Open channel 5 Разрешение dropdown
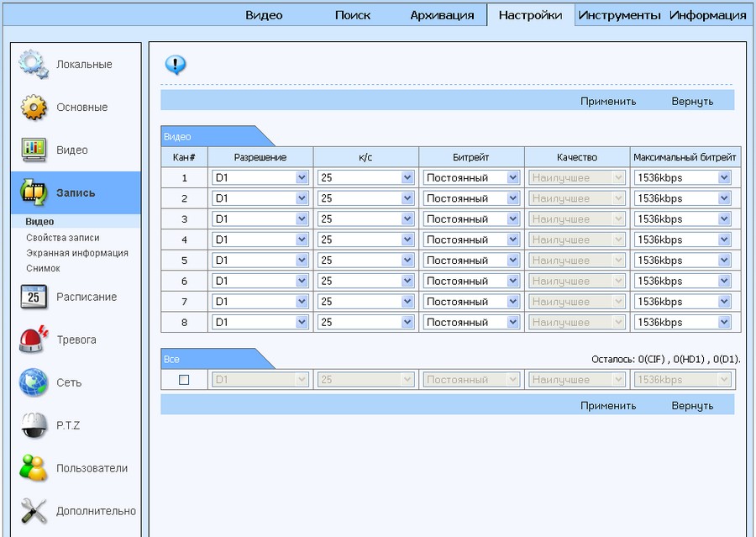This screenshot has height=537, width=756. tap(260, 260)
